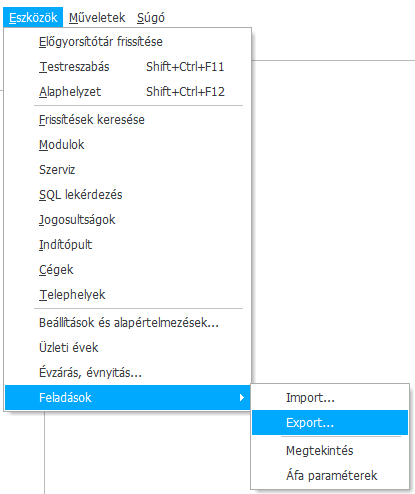Choose the Testreszabás menu entry
Viewport: 415px width, 494px height.
point(127,67)
